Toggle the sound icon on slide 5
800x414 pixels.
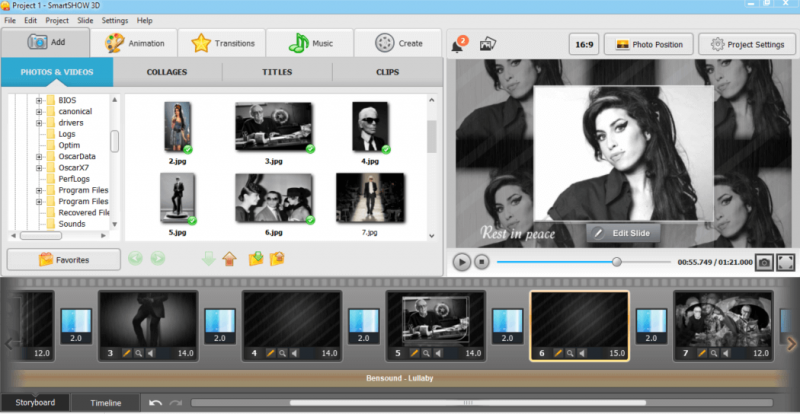point(437,353)
